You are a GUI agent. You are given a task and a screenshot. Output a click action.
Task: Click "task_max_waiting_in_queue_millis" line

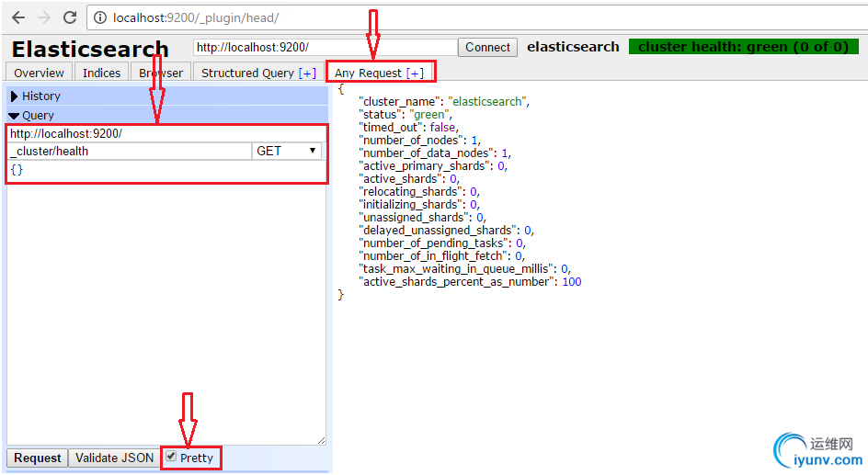click(x=465, y=269)
